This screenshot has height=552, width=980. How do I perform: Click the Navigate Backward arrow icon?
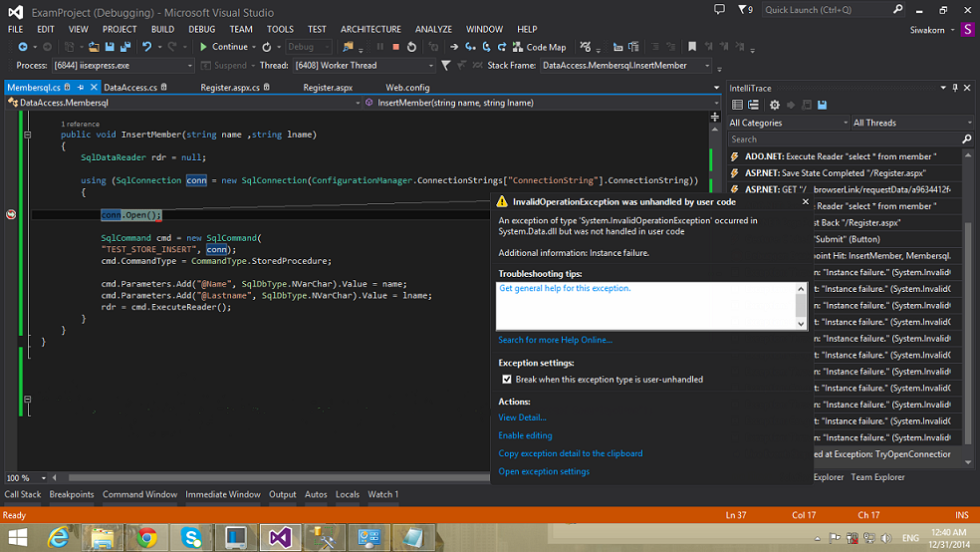pos(23,47)
